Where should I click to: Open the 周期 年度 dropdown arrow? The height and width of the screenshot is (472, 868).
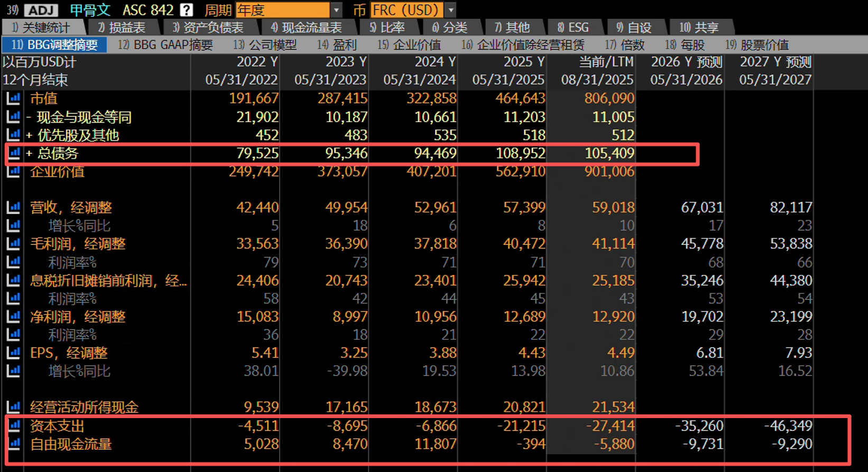(336, 10)
